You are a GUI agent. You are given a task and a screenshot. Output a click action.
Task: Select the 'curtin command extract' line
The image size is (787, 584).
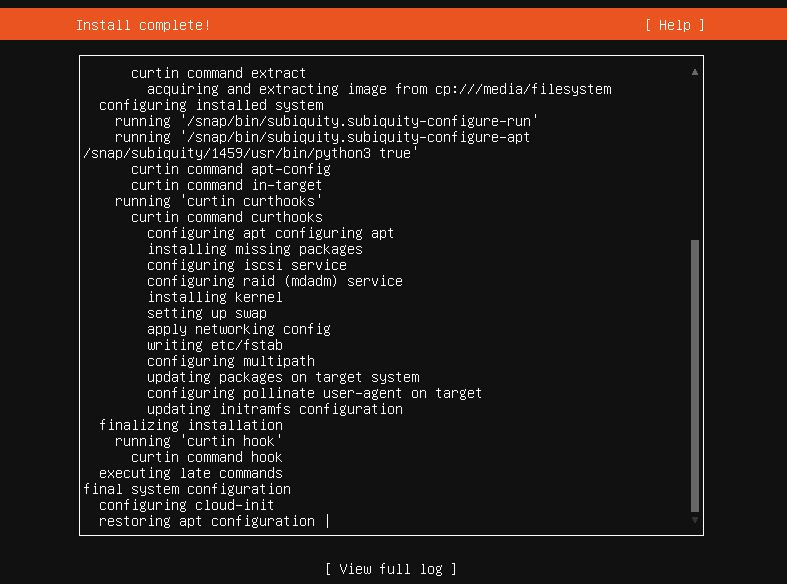pos(218,73)
